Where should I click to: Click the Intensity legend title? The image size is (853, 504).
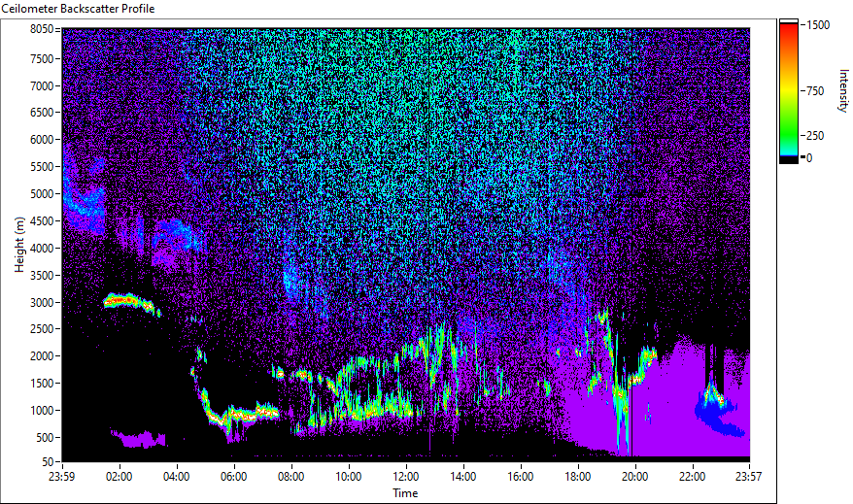point(843,90)
